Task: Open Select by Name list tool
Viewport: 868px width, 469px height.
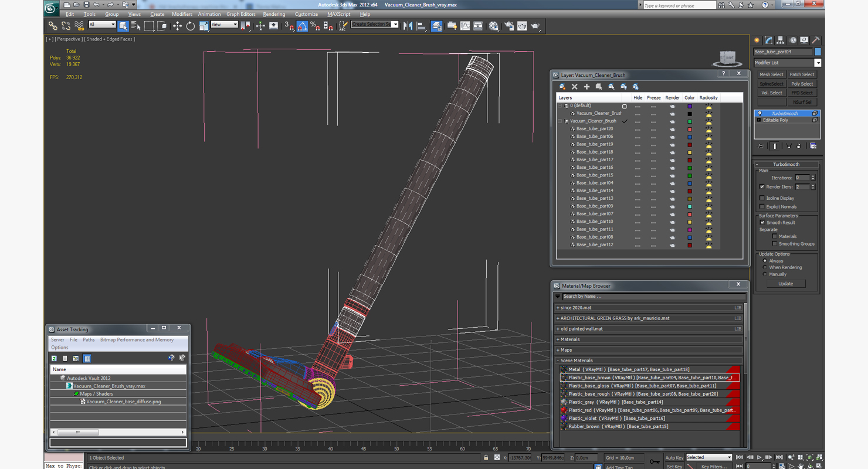Action: [135, 26]
